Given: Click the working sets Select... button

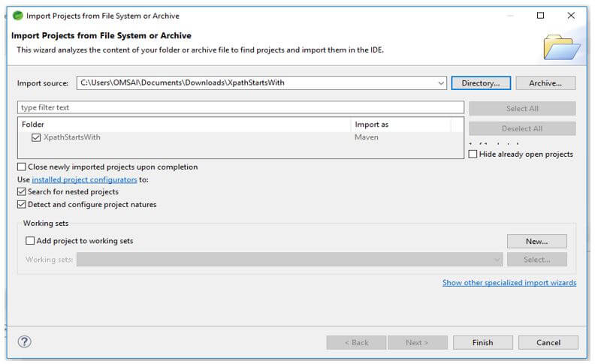Looking at the screenshot, I should pos(536,260).
